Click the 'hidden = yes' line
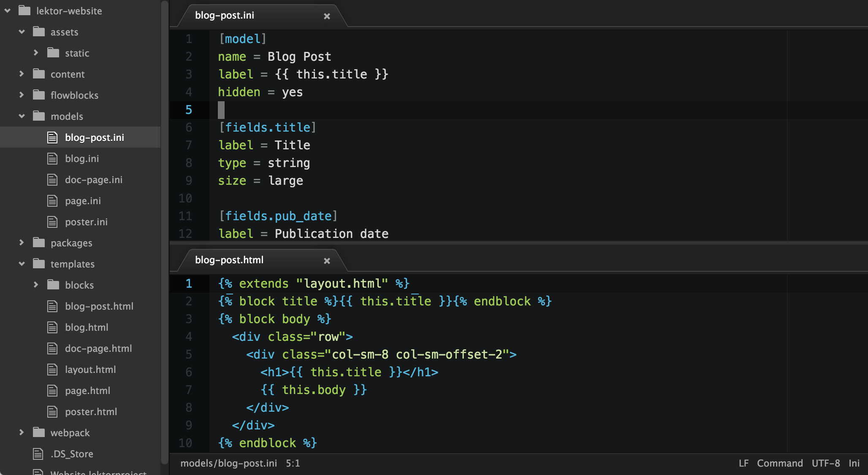 [x=260, y=92]
